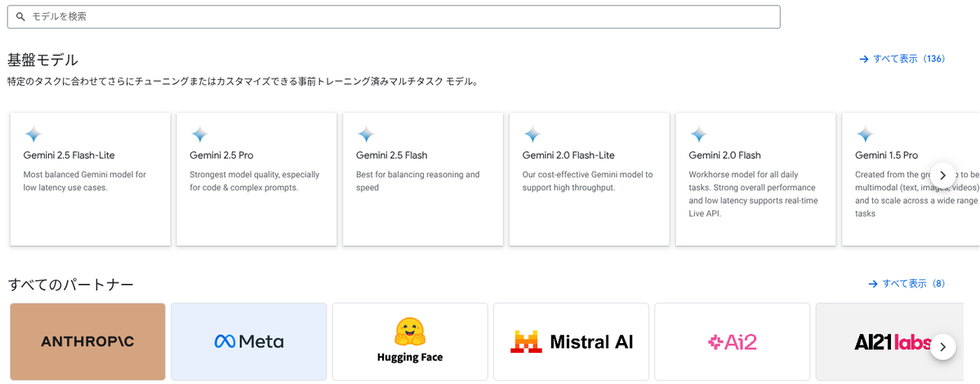Click the すべてのパートナー section heading
This screenshot has width=980, height=384.
(71, 284)
